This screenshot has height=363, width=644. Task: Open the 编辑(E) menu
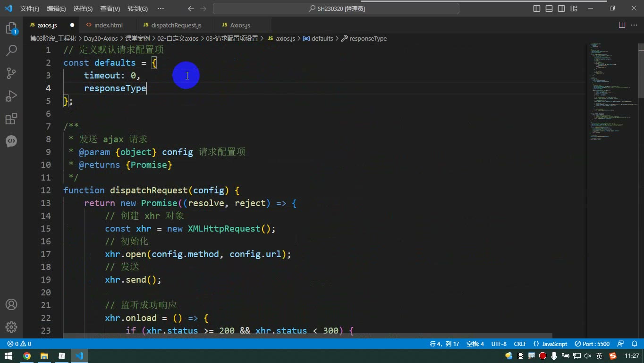57,9
